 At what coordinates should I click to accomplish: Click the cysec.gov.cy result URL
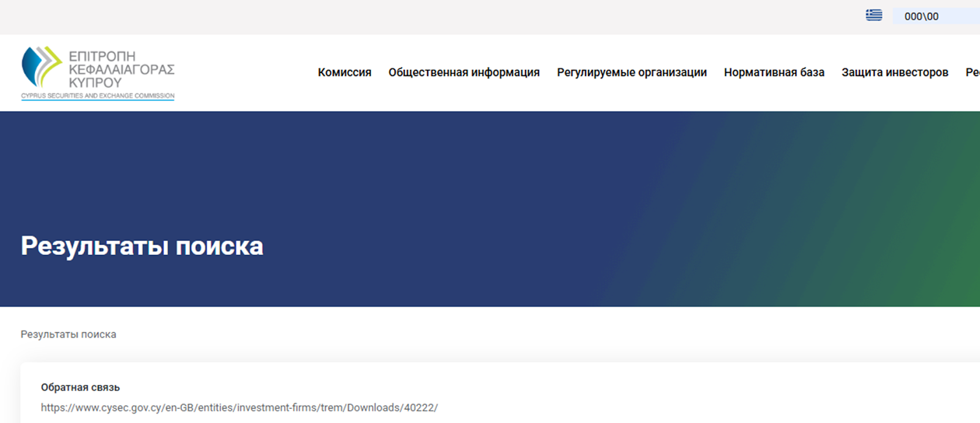(239, 408)
